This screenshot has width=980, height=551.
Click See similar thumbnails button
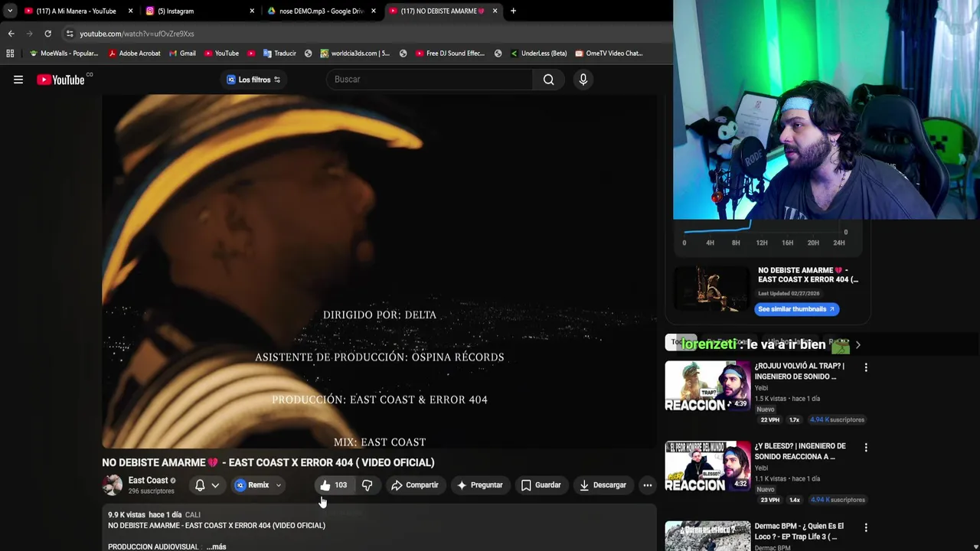pyautogui.click(x=796, y=309)
